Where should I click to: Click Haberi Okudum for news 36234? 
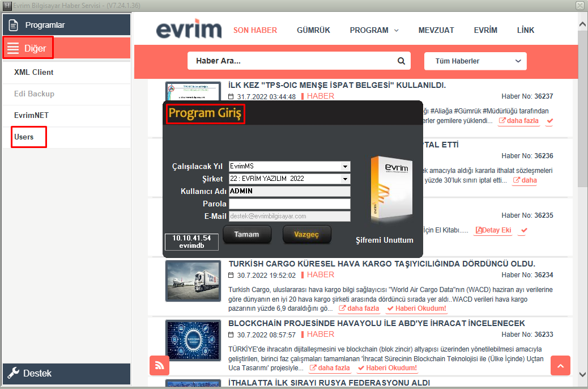tap(416, 308)
